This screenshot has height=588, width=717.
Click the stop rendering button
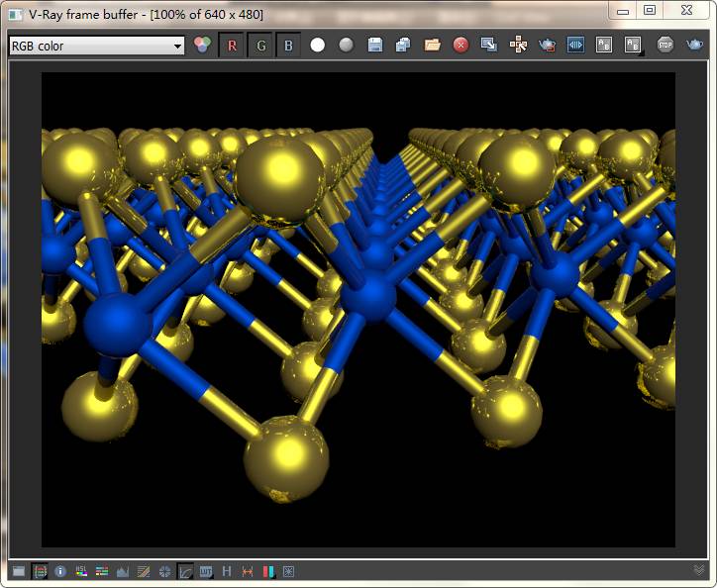666,46
